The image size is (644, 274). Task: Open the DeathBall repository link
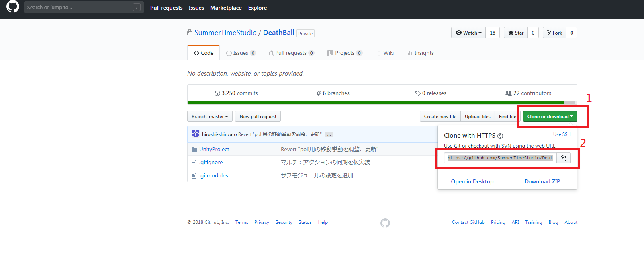click(279, 33)
